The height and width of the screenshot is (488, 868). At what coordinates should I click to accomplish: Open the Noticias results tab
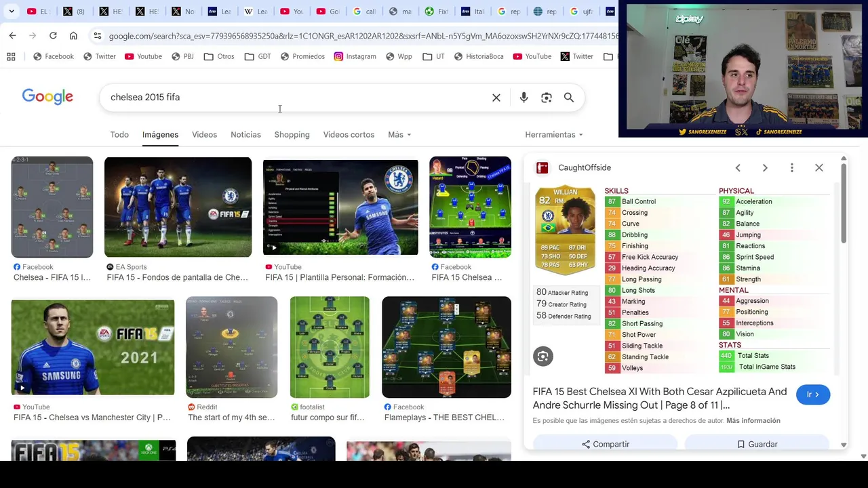click(x=245, y=134)
